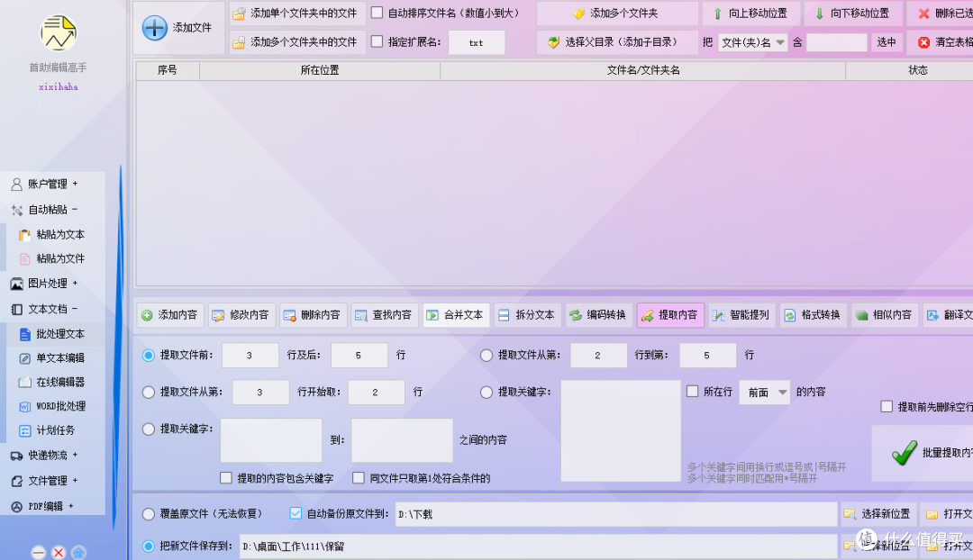Switch to 提取内容 tab

coord(670,315)
